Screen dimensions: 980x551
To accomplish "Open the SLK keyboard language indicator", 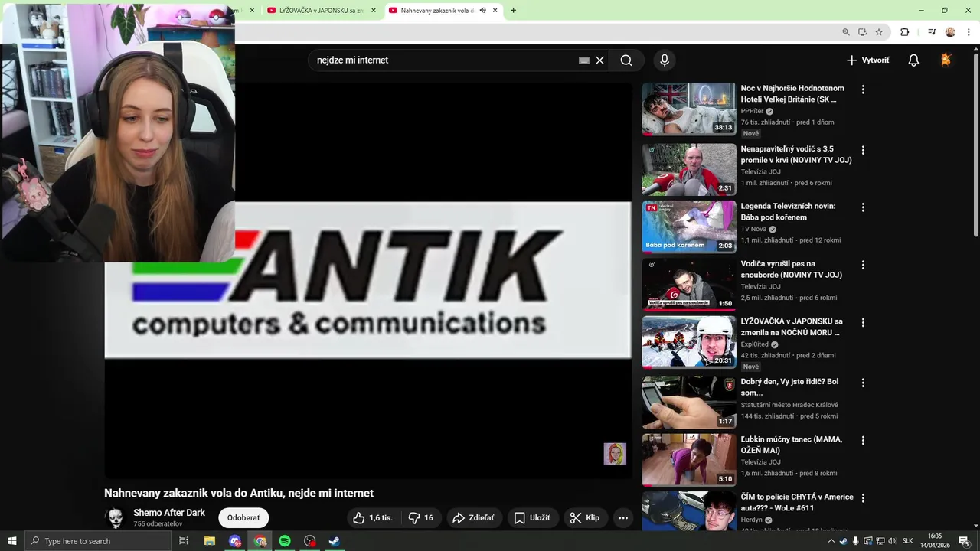I will [x=907, y=541].
